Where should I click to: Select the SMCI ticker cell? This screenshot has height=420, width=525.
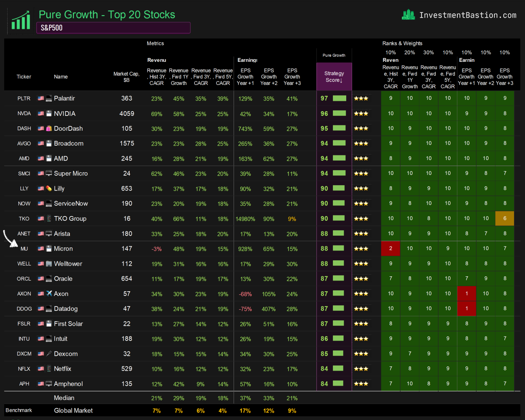pyautogui.click(x=24, y=173)
